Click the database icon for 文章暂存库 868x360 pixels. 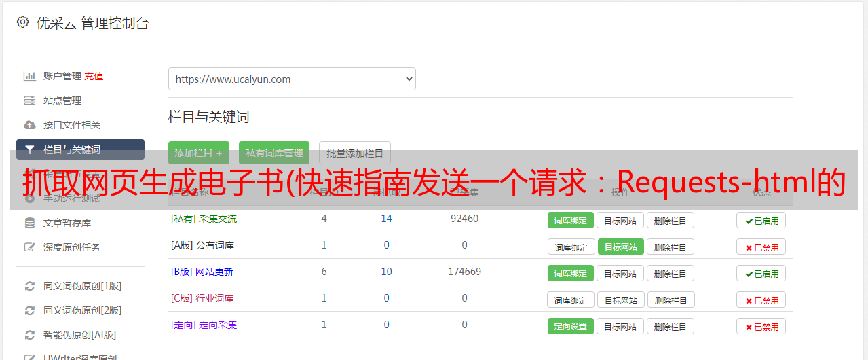(30, 223)
